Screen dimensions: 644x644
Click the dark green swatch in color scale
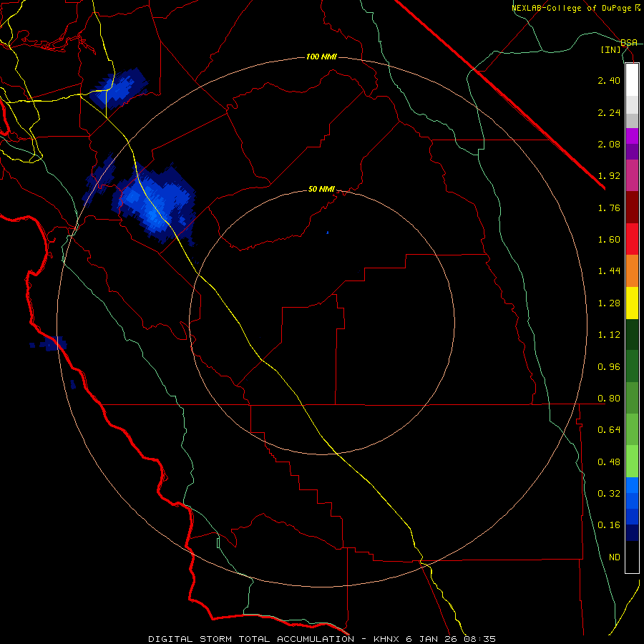[x=632, y=334]
